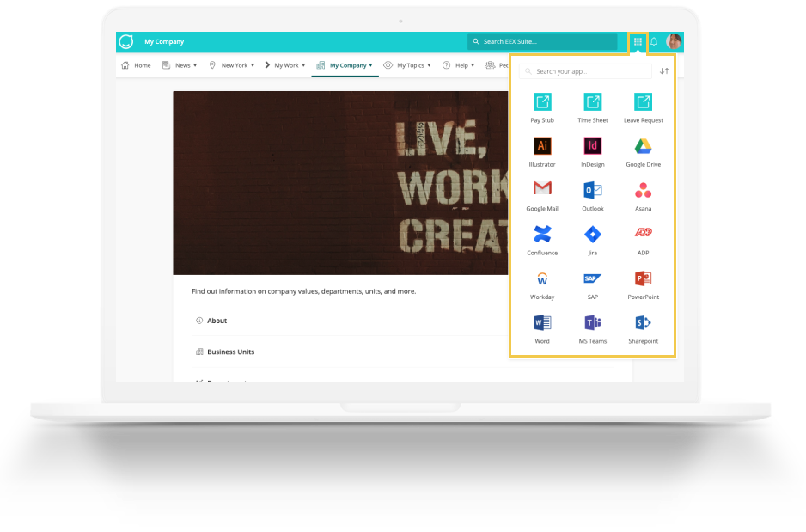Click the Search EEX Suite field
Screen dimensions: 806x532
[542, 41]
